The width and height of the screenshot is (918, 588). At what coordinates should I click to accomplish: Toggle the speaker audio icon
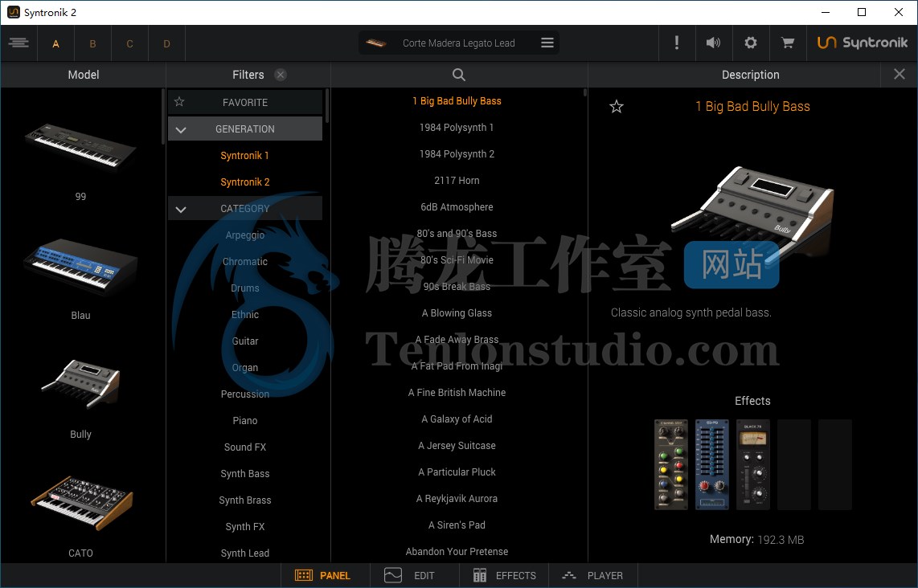click(713, 43)
